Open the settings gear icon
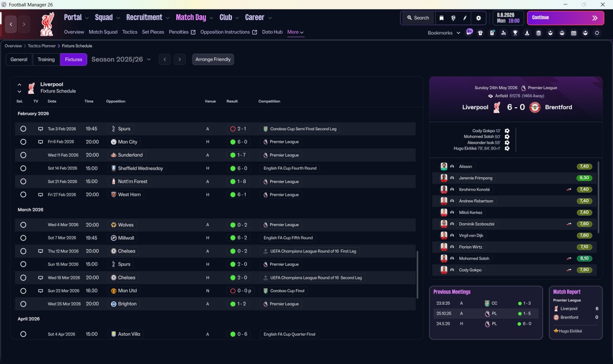 pyautogui.click(x=478, y=18)
